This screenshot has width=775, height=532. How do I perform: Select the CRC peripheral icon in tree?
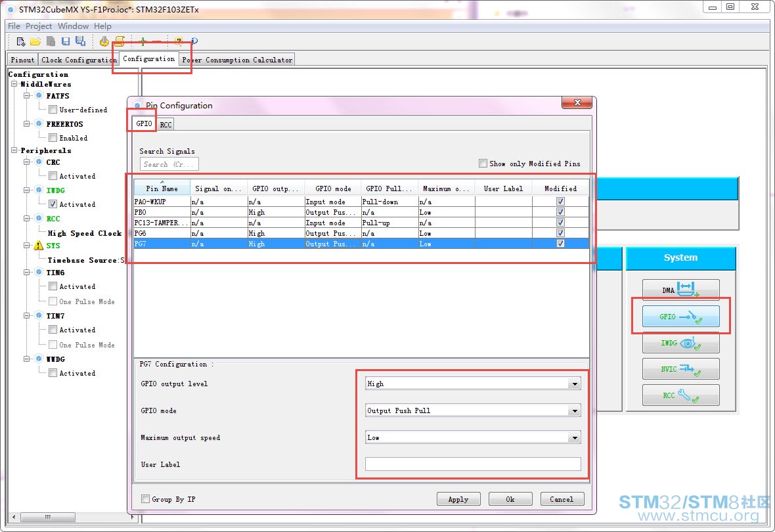[39, 162]
